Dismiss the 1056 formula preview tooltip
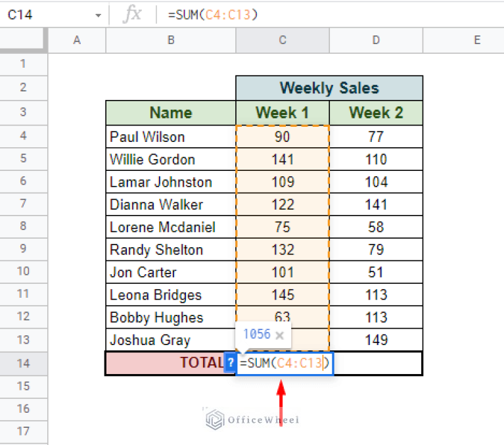Viewport: 504px width, 445px height. click(279, 335)
